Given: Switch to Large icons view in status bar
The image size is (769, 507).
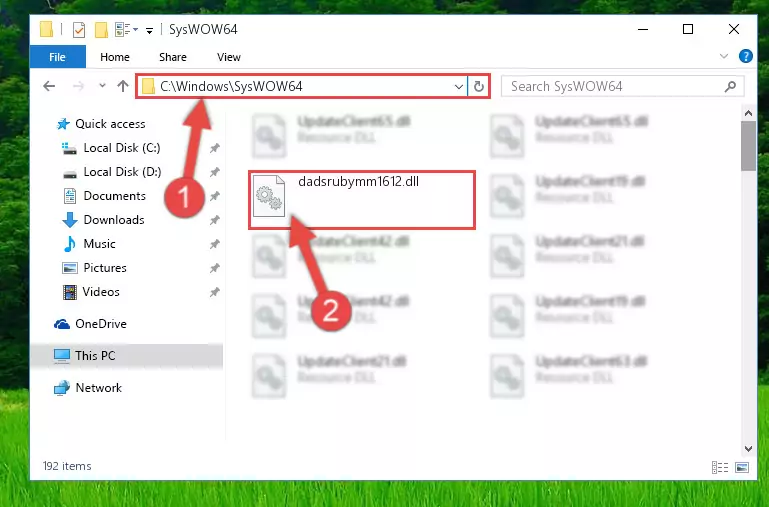Looking at the screenshot, I should [742, 467].
